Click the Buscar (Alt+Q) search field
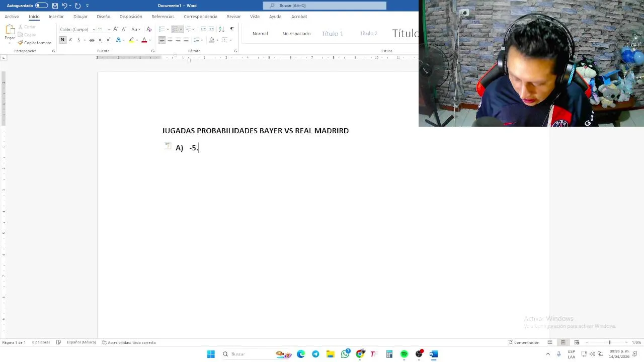The image size is (644, 362). point(325,6)
